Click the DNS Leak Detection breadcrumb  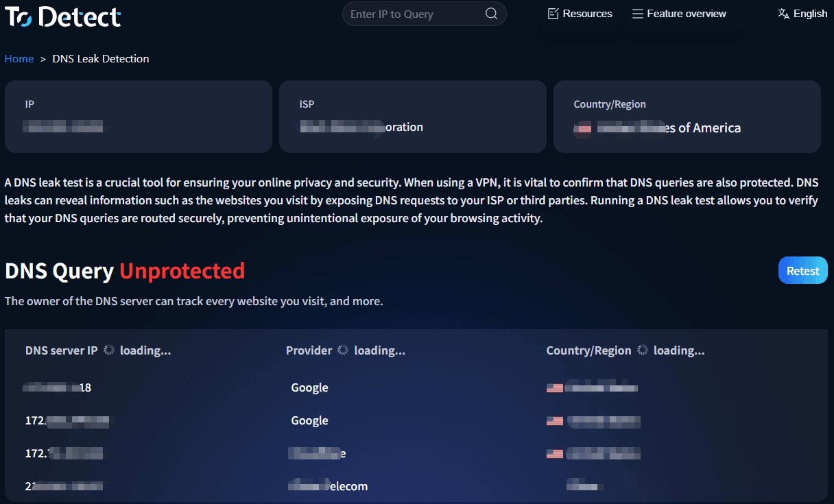pyautogui.click(x=101, y=59)
